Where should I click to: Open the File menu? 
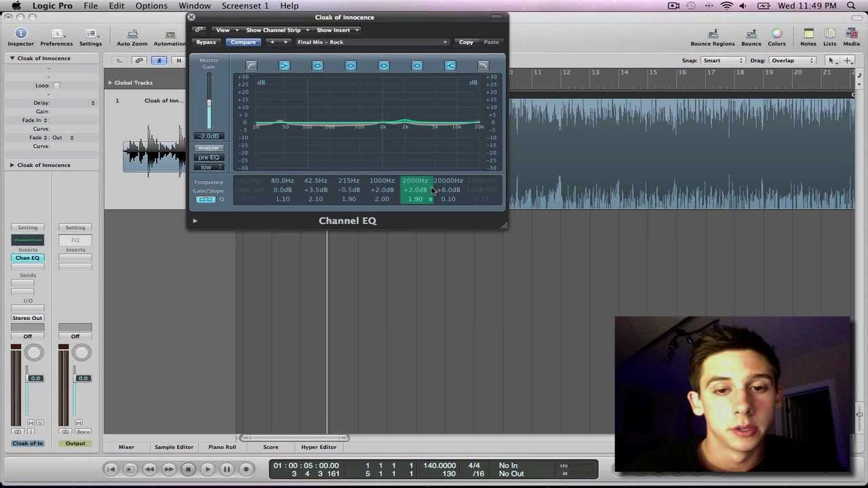[90, 6]
